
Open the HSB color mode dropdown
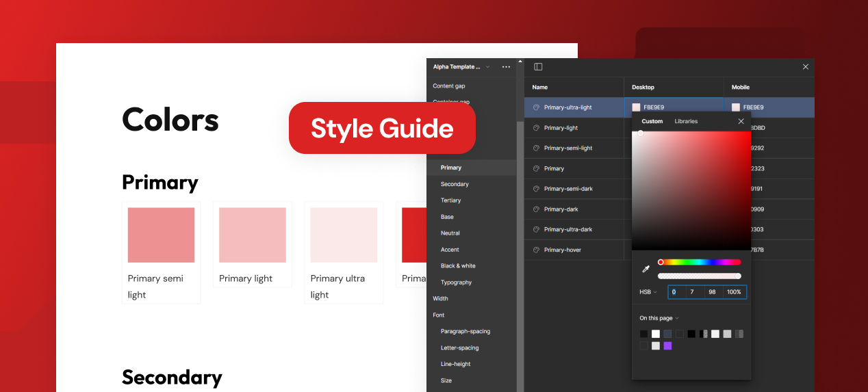(x=648, y=292)
